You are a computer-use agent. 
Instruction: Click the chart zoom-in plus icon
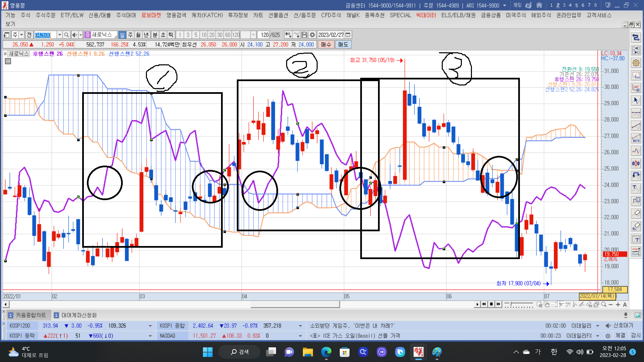618,304
